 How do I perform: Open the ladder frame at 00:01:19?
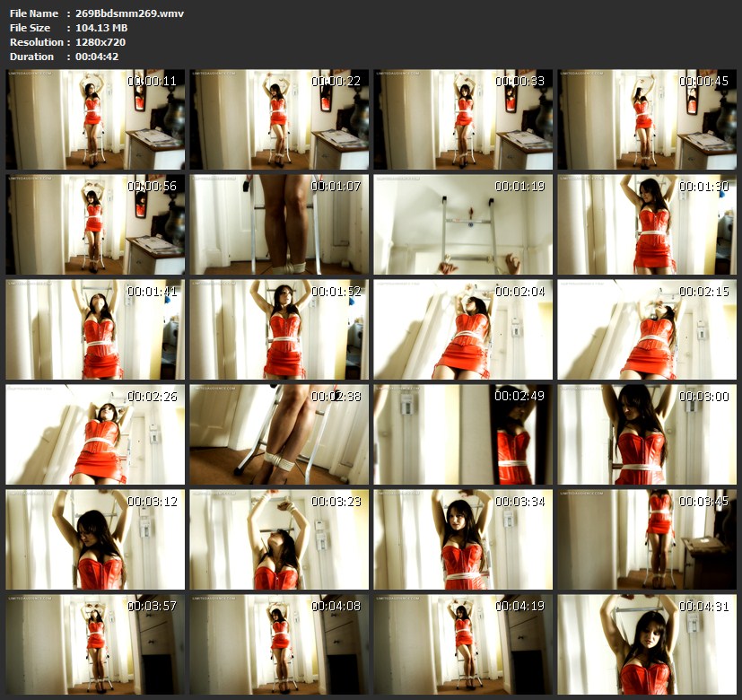pyautogui.click(x=463, y=224)
